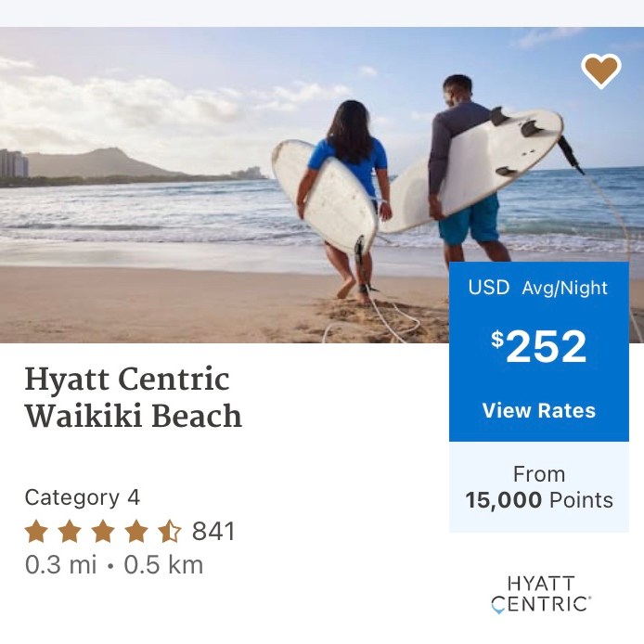
Task: Toggle the heart favorite icon
Action: tap(600, 71)
